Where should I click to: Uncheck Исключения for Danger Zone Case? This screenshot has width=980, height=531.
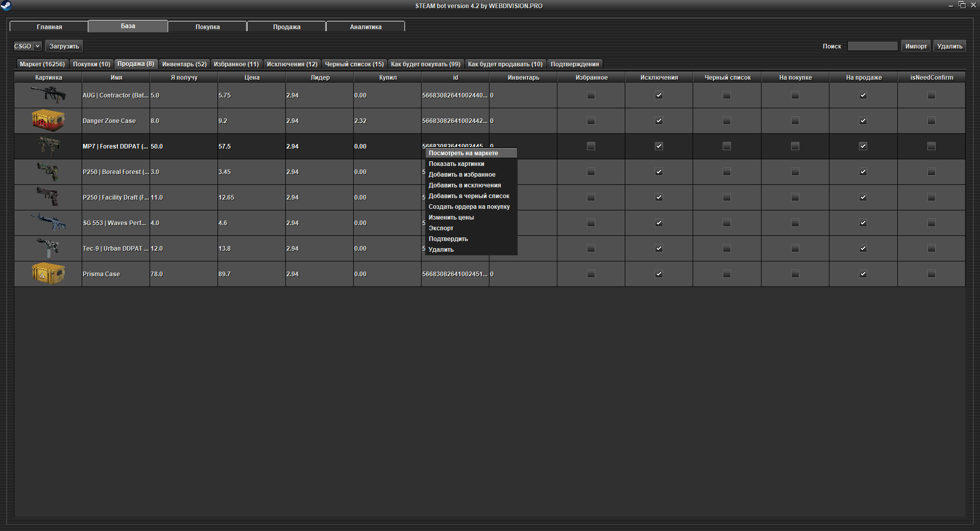coord(659,120)
